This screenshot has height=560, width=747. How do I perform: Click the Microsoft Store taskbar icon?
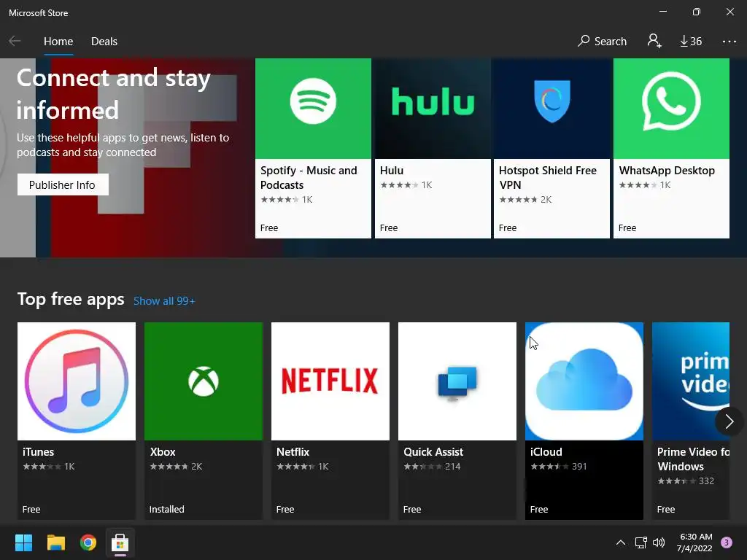point(120,542)
